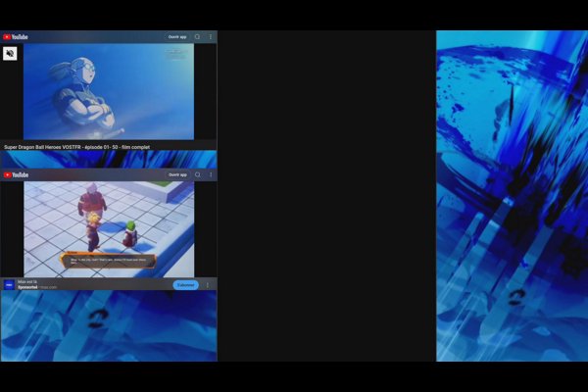This screenshot has width=588, height=392.
Task: Click the blue wallpaper on the right side
Action: point(510,196)
